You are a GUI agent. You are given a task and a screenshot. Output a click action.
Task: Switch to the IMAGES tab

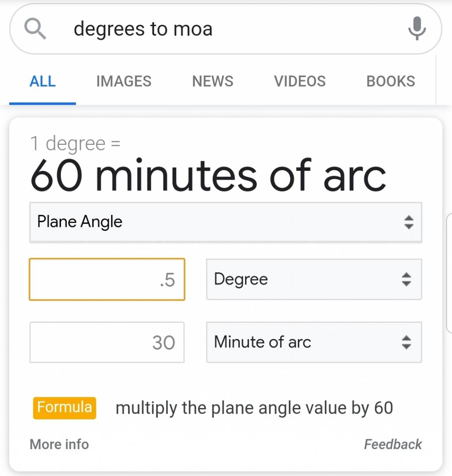124,81
